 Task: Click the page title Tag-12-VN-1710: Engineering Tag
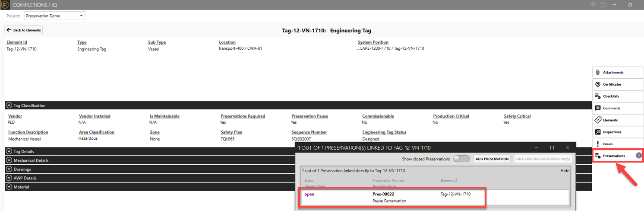tap(326, 31)
